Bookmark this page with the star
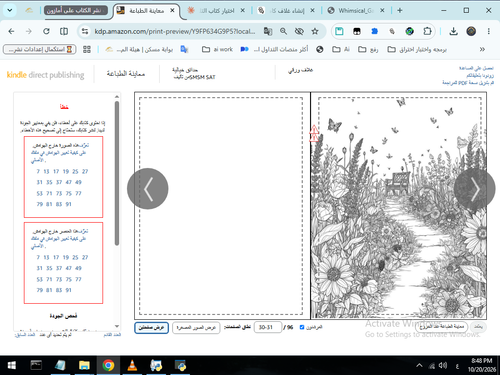This screenshot has width=500, height=375. [x=315, y=31]
